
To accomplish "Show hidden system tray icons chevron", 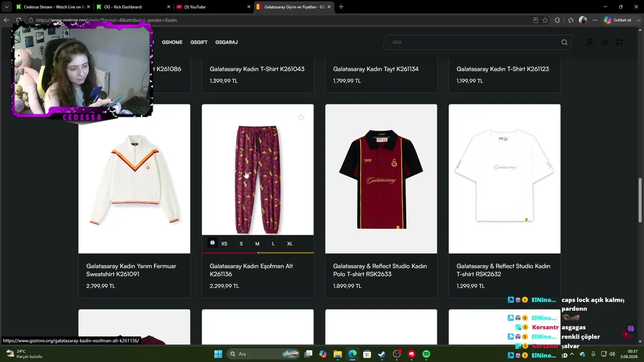I will tap(572, 354).
